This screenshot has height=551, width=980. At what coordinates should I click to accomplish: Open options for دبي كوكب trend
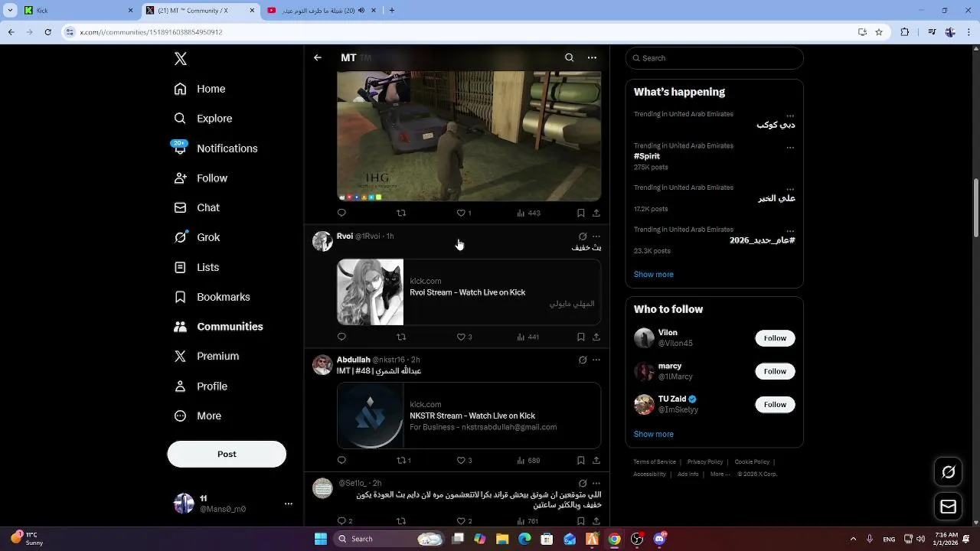click(x=790, y=116)
